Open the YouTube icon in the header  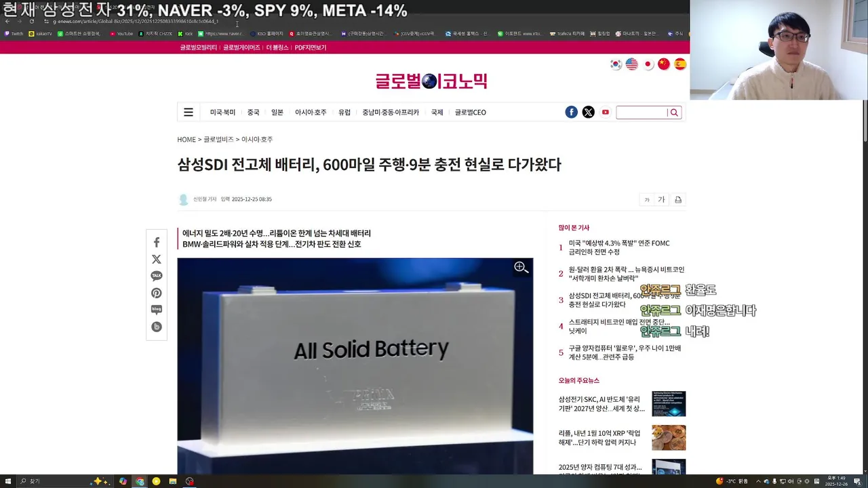click(x=605, y=113)
